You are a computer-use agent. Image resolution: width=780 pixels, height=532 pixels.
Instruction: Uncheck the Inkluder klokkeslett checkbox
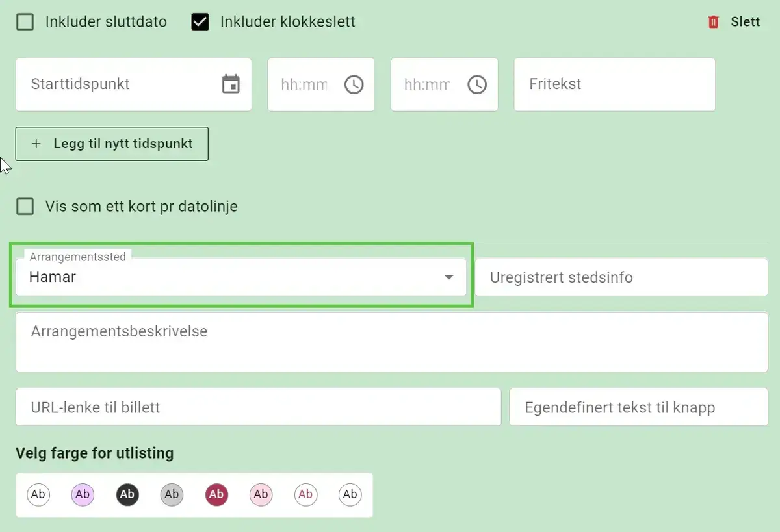200,22
